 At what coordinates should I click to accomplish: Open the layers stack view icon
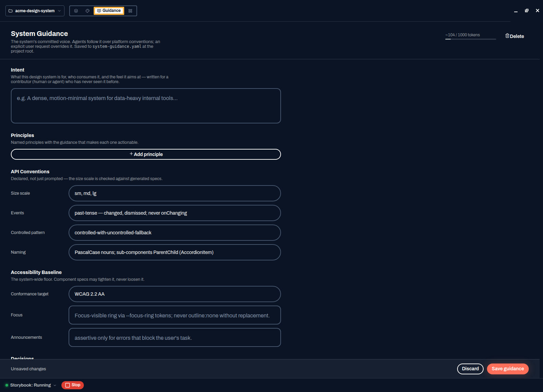click(x=76, y=11)
